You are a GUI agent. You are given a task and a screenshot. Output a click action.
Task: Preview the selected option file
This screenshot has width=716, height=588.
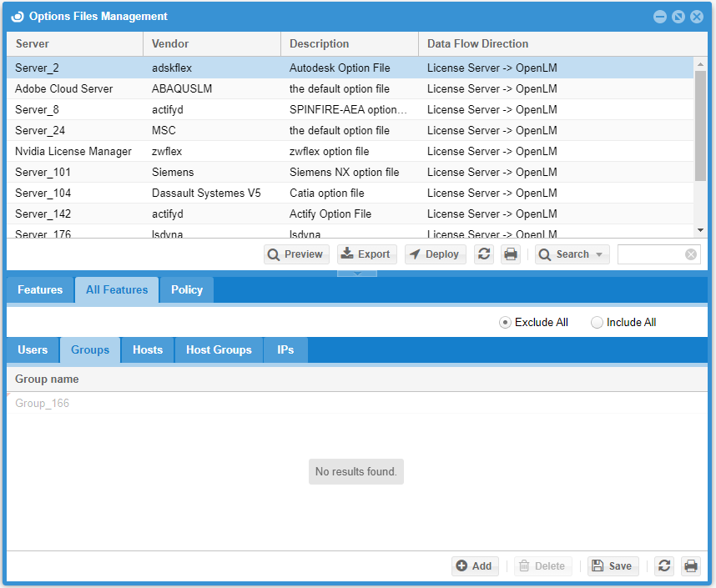coord(296,254)
